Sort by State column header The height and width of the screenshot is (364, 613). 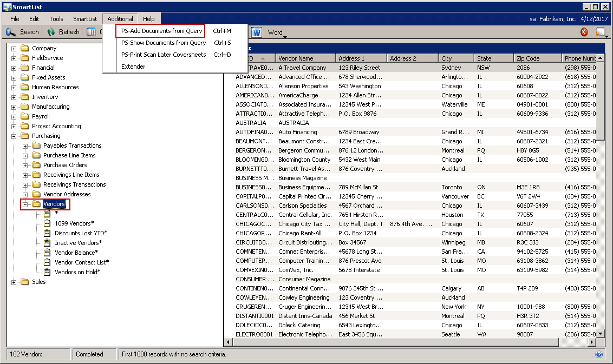493,58
